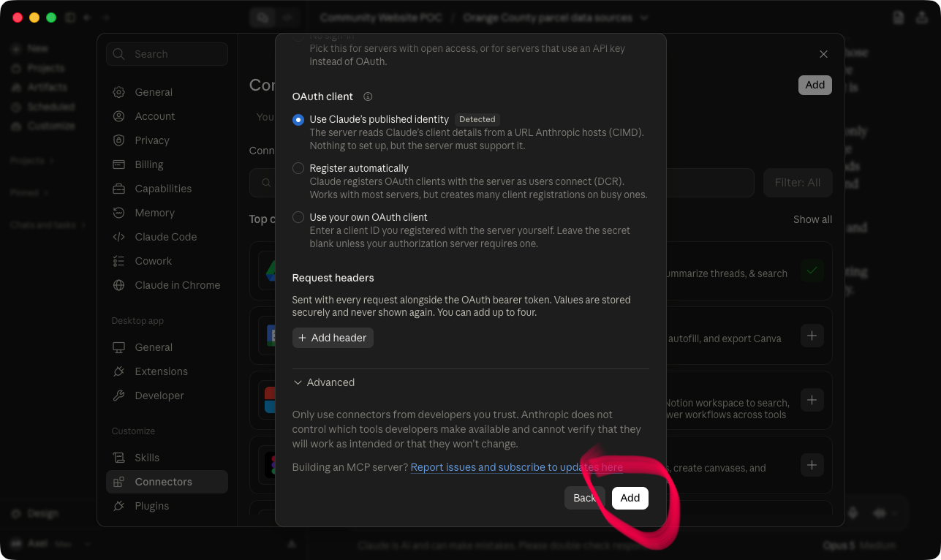Image resolution: width=941 pixels, height=560 pixels.
Task: Open Billing settings with the card icon
Action: tap(167, 164)
